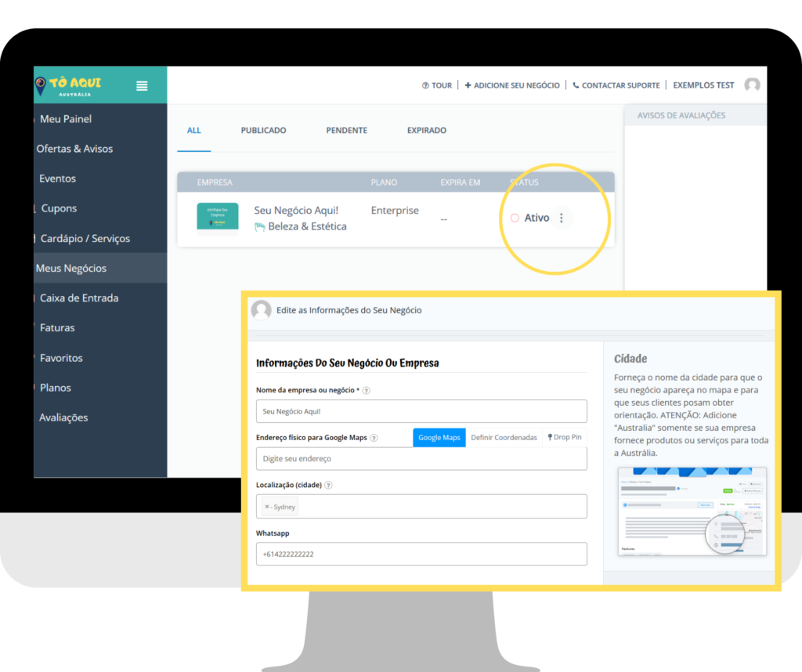Click the EMPRESA column header
Screen dimensions: 802x672
215,182
